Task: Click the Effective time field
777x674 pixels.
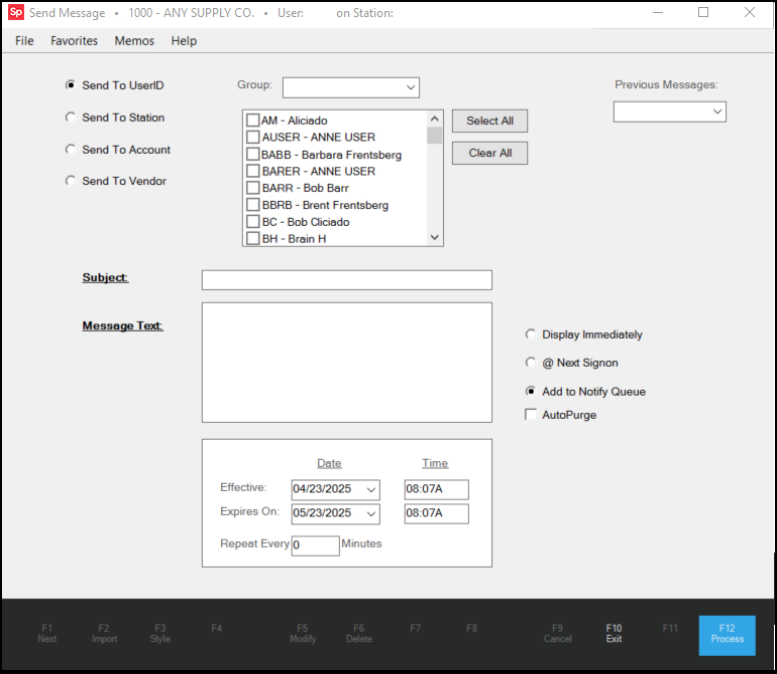Action: click(x=436, y=490)
